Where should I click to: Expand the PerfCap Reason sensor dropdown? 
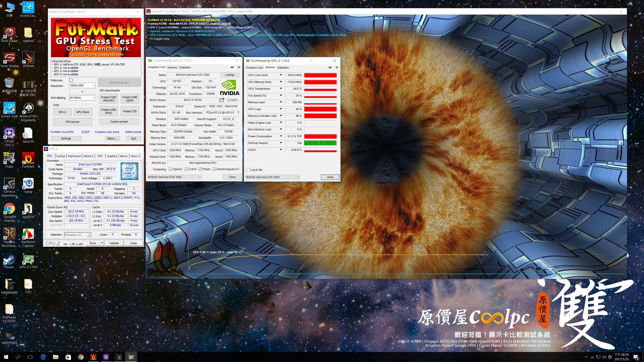click(x=281, y=143)
